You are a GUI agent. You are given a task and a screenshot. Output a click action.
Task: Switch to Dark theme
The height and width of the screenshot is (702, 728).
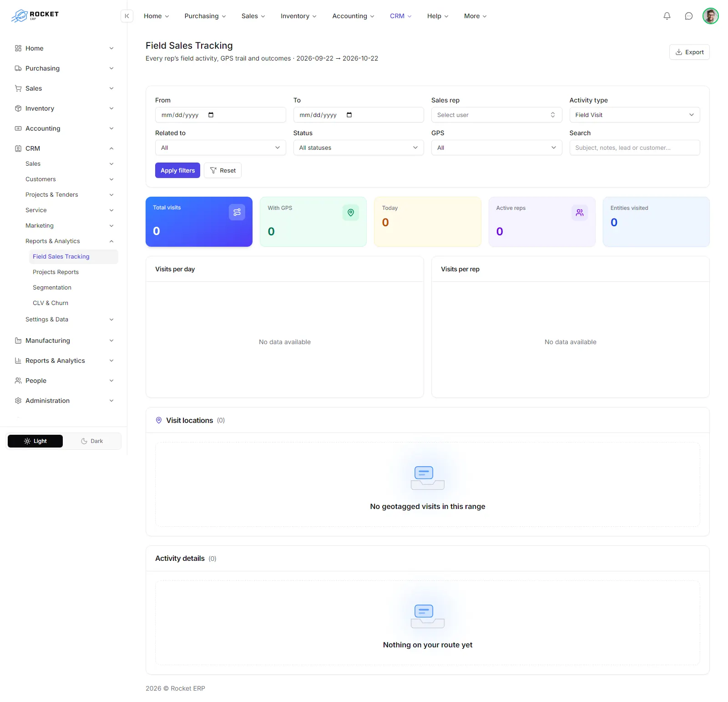[92, 441]
